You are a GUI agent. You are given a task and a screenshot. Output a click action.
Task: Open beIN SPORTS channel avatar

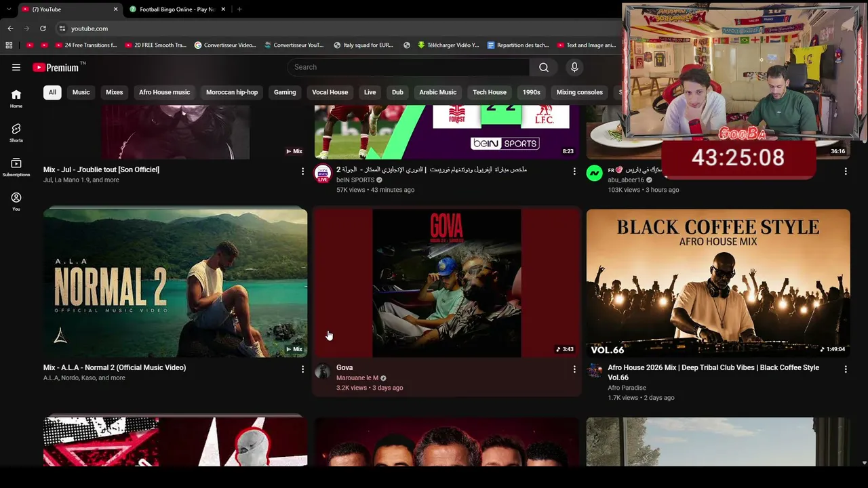323,174
